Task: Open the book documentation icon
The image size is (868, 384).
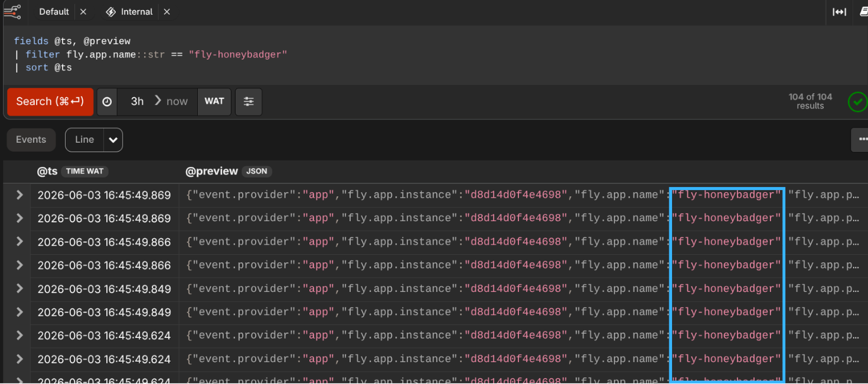Action: point(864,12)
